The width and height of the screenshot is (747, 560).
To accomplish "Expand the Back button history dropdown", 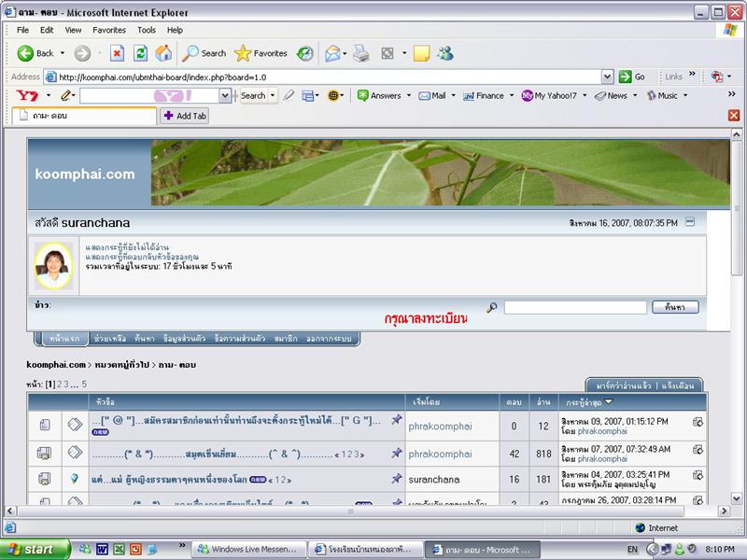I will (x=63, y=53).
